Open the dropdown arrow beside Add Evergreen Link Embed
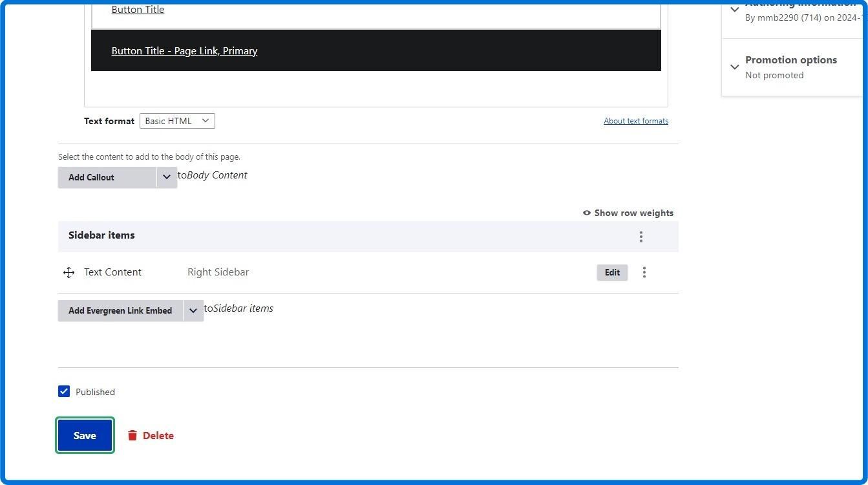This screenshot has width=868, height=485. click(193, 310)
